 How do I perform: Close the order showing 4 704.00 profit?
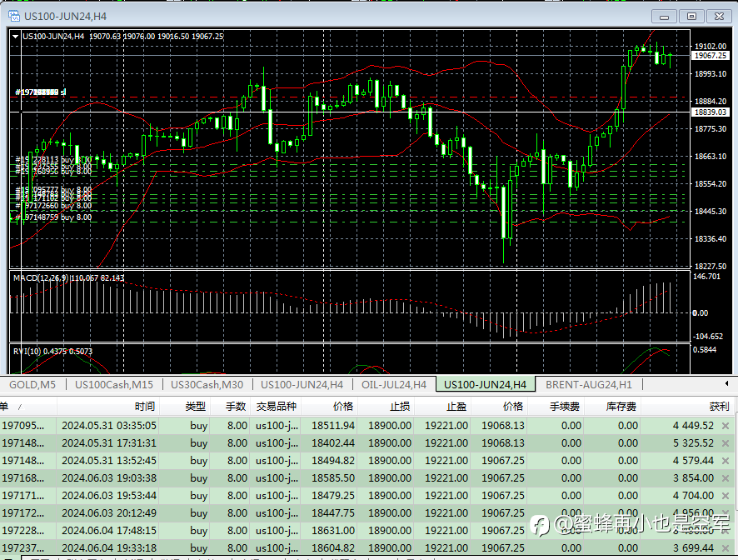(725, 496)
